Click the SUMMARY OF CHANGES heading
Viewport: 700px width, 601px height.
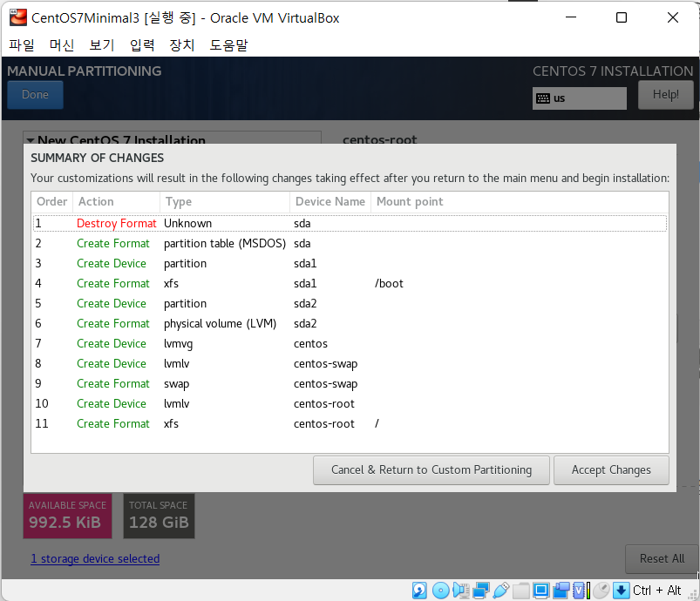(98, 158)
